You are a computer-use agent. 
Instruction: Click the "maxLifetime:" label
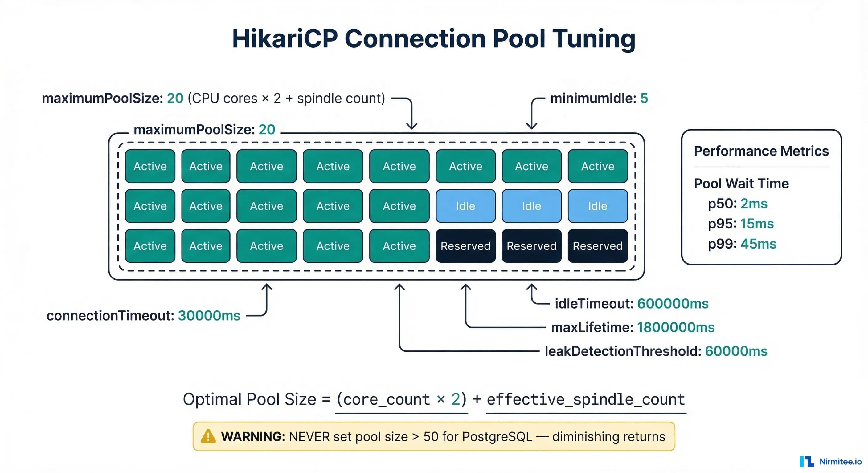(x=592, y=327)
